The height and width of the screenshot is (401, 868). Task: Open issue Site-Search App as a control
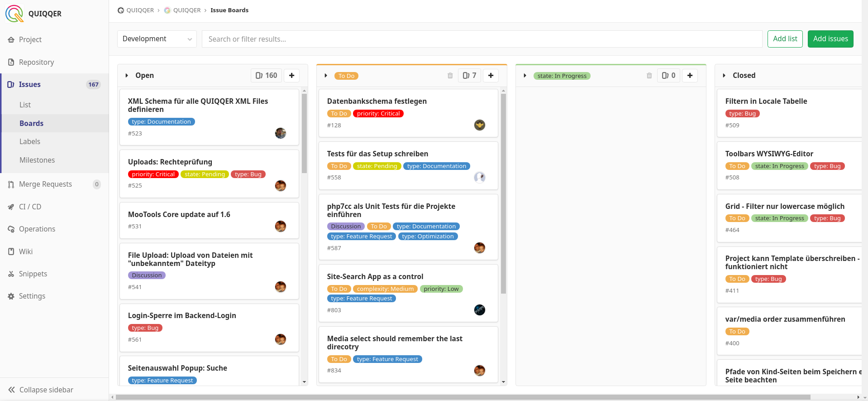coord(375,276)
